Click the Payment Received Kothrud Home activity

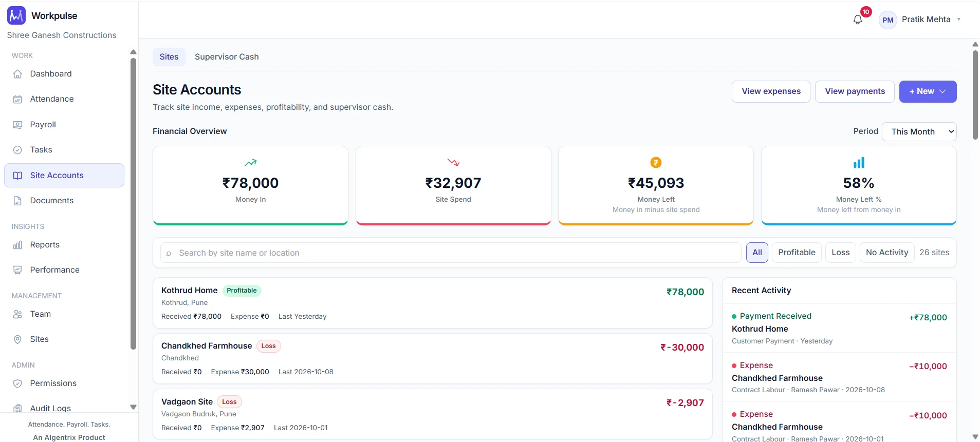pyautogui.click(x=839, y=329)
